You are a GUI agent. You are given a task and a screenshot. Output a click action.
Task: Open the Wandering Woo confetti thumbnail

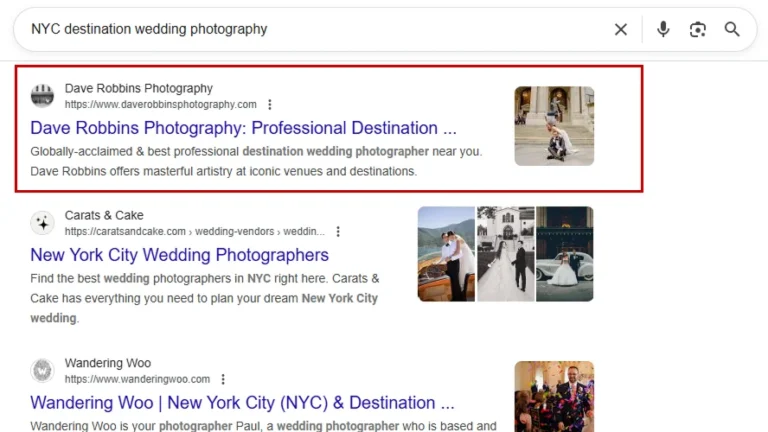coord(554,397)
